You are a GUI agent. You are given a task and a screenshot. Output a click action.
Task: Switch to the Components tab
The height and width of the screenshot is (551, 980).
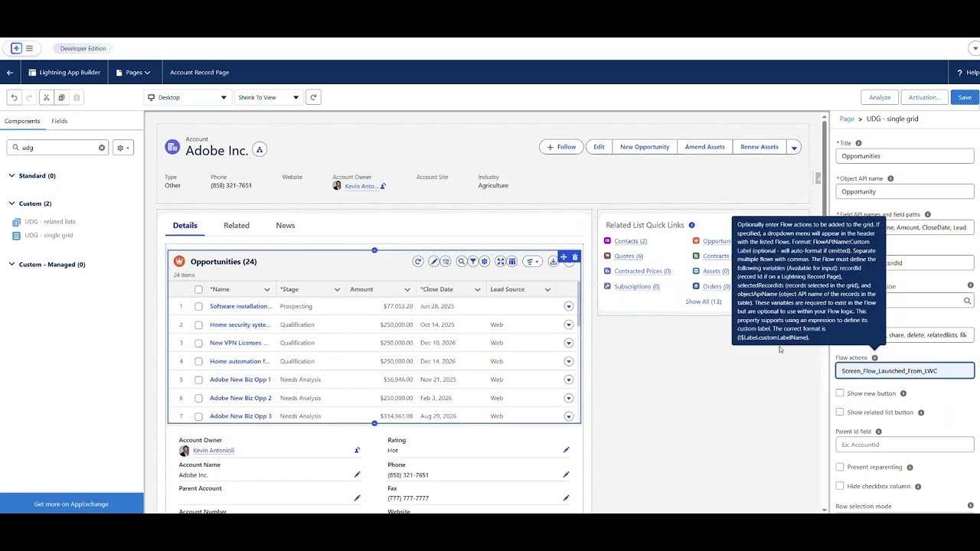pyautogui.click(x=22, y=121)
